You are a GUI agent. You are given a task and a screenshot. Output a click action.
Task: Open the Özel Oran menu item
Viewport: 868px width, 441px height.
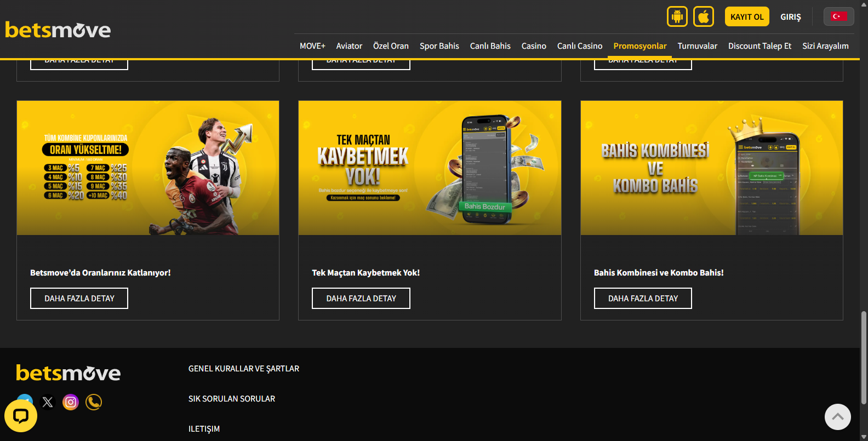tap(391, 46)
